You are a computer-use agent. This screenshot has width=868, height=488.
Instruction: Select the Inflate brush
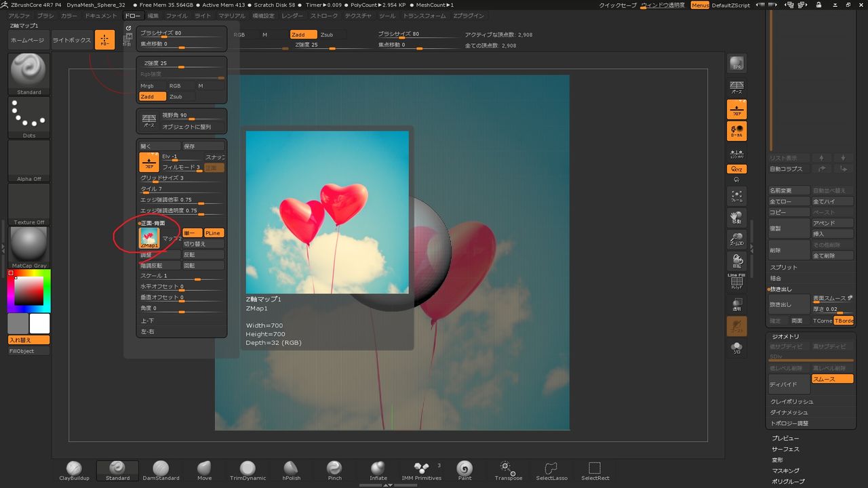[x=378, y=471]
